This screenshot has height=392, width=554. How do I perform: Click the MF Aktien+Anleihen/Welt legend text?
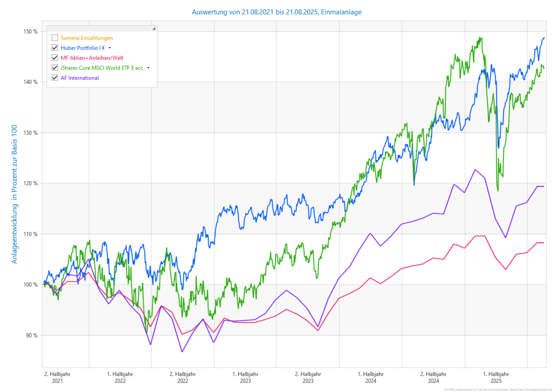pyautogui.click(x=92, y=58)
